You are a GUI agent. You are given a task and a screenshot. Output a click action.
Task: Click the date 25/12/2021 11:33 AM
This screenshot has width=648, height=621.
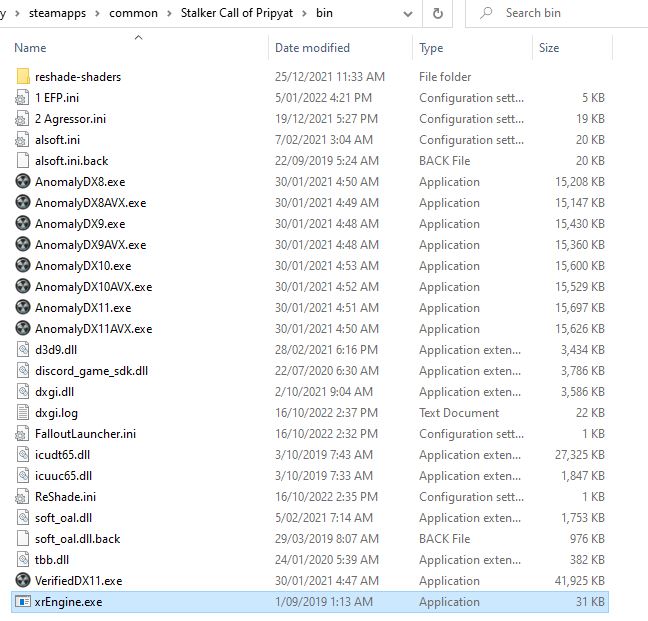330,77
